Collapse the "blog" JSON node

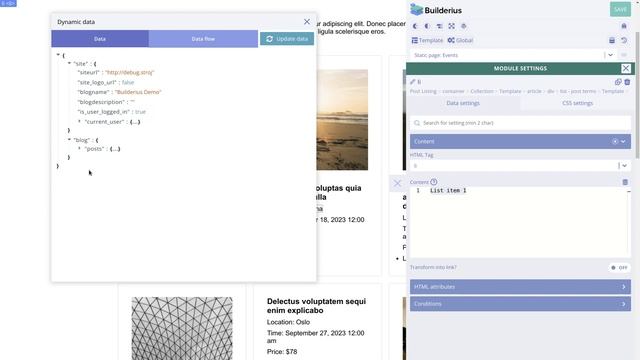[69, 140]
